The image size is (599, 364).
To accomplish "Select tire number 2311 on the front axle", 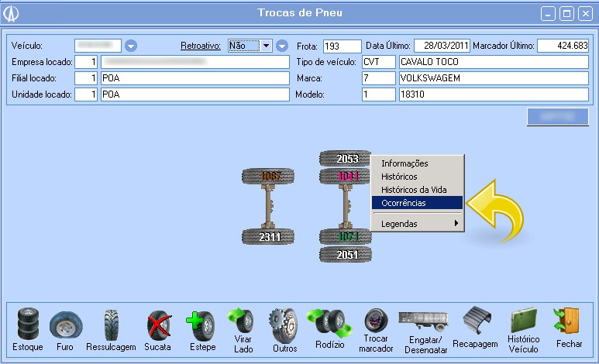I will point(270,237).
